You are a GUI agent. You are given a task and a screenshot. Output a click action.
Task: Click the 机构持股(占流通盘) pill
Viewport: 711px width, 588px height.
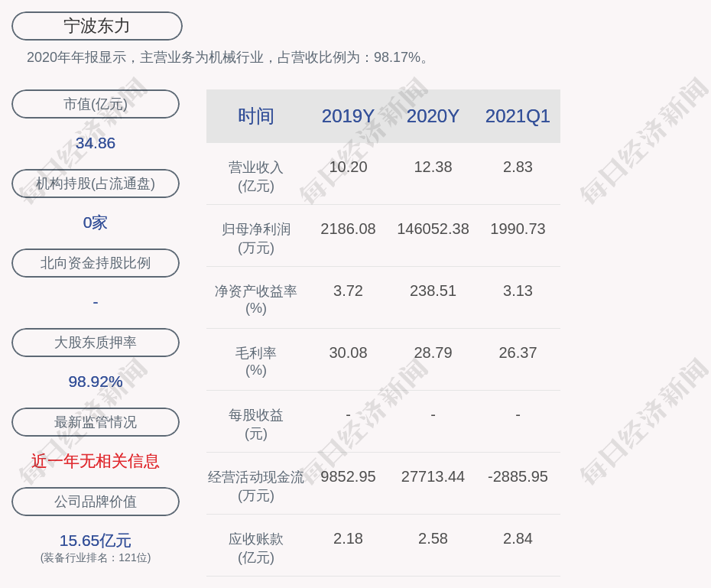(x=96, y=184)
